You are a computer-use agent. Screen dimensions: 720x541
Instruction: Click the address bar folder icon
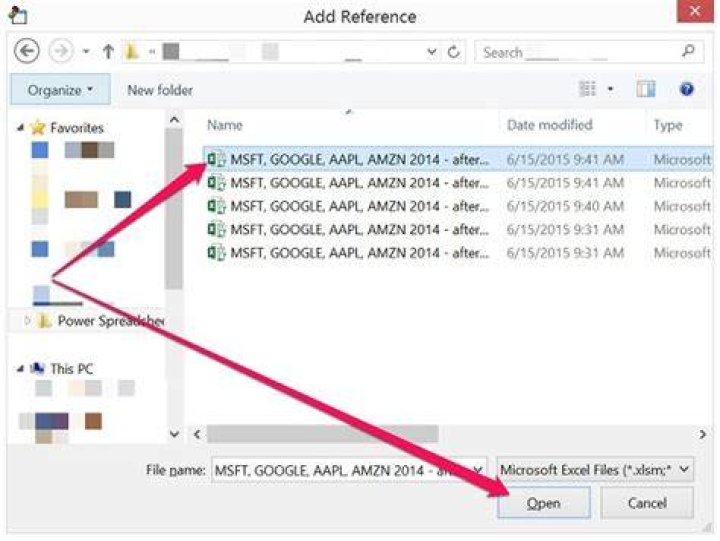131,51
